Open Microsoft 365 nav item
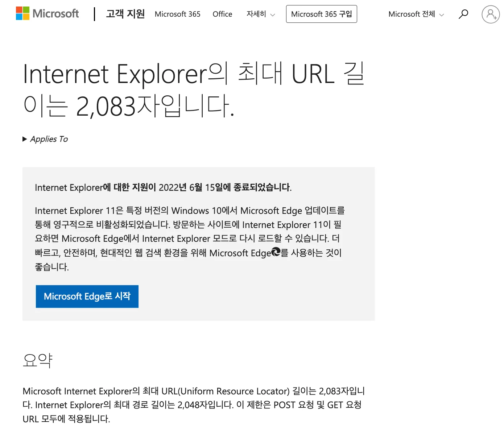 pyautogui.click(x=178, y=14)
